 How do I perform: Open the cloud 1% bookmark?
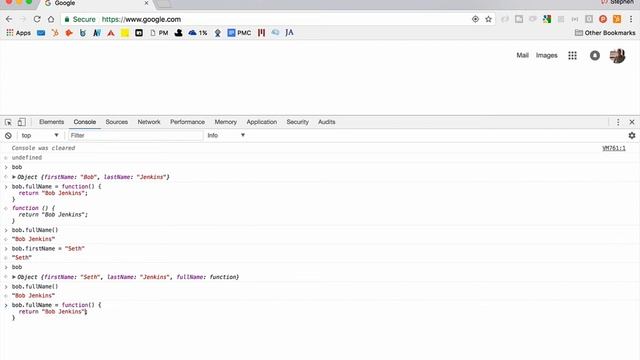pos(198,33)
